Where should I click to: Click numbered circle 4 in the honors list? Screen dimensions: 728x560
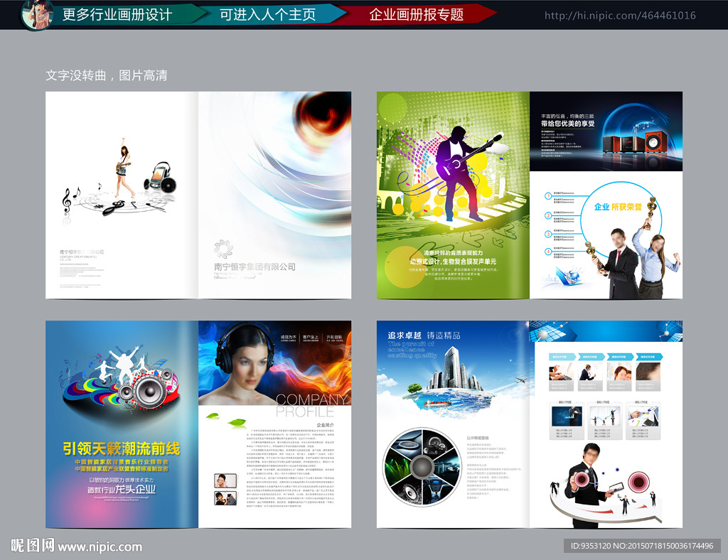548,252
